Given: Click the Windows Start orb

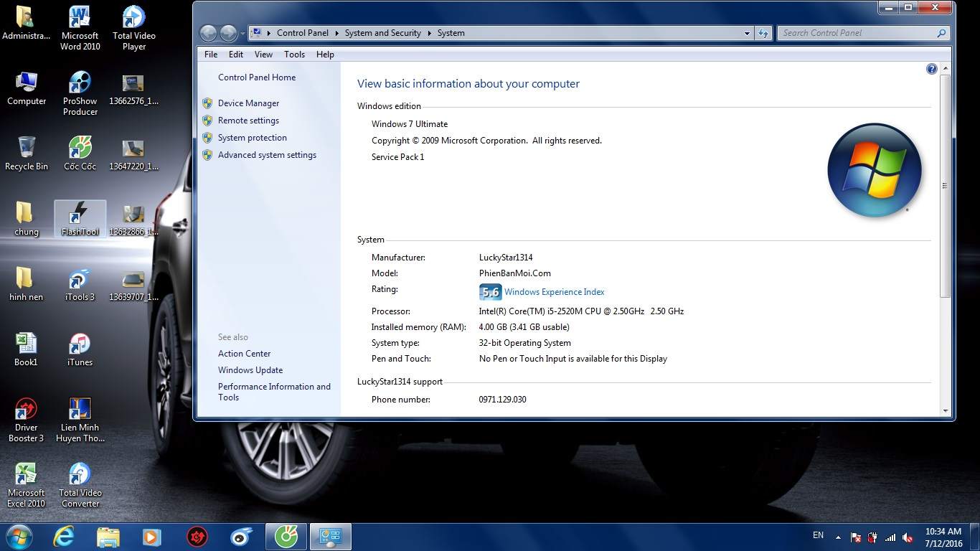Looking at the screenshot, I should click(x=19, y=536).
